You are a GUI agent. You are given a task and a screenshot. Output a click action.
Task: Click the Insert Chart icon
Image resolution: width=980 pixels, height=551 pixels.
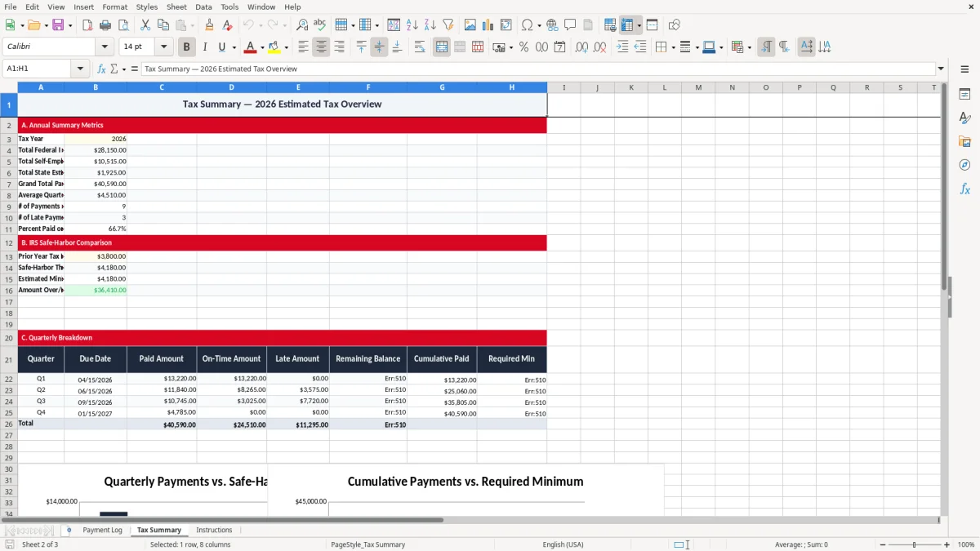[x=488, y=25]
